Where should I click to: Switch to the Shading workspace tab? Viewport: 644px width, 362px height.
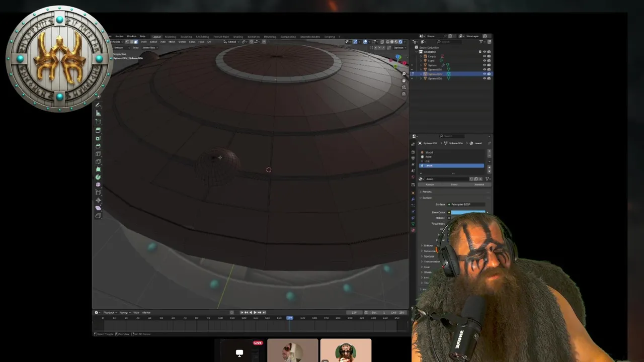238,37
